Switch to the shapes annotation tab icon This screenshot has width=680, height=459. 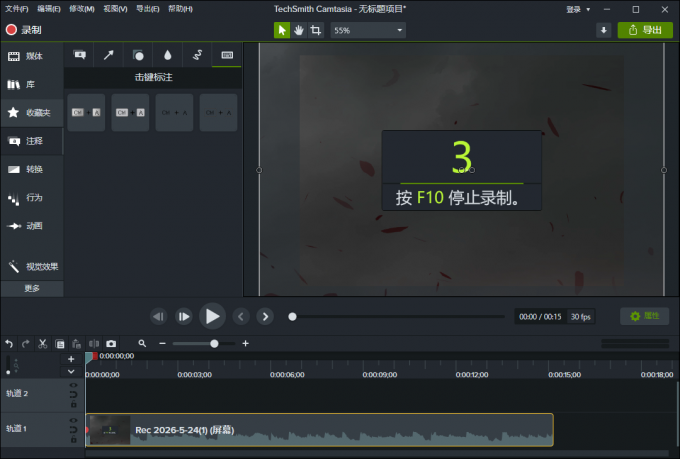coord(138,55)
